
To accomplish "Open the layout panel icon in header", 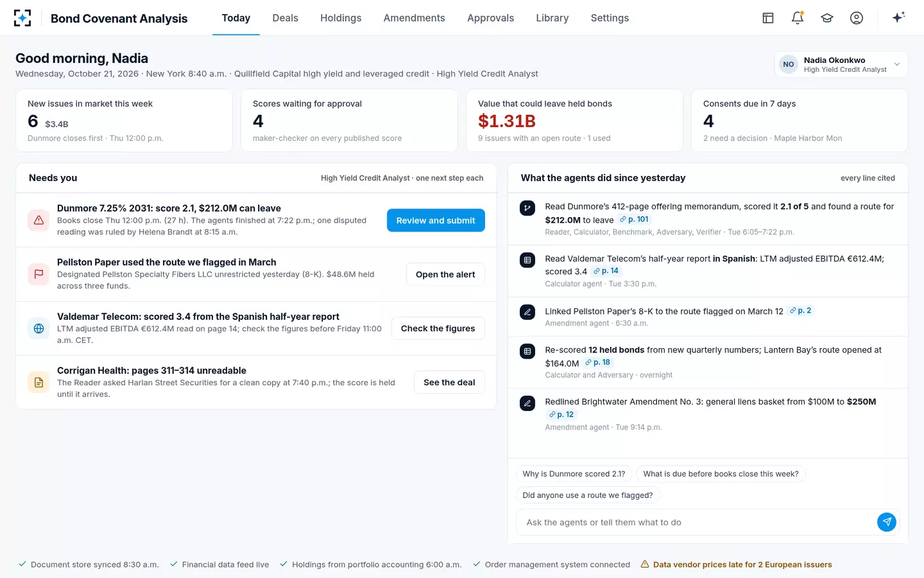I will coord(768,18).
